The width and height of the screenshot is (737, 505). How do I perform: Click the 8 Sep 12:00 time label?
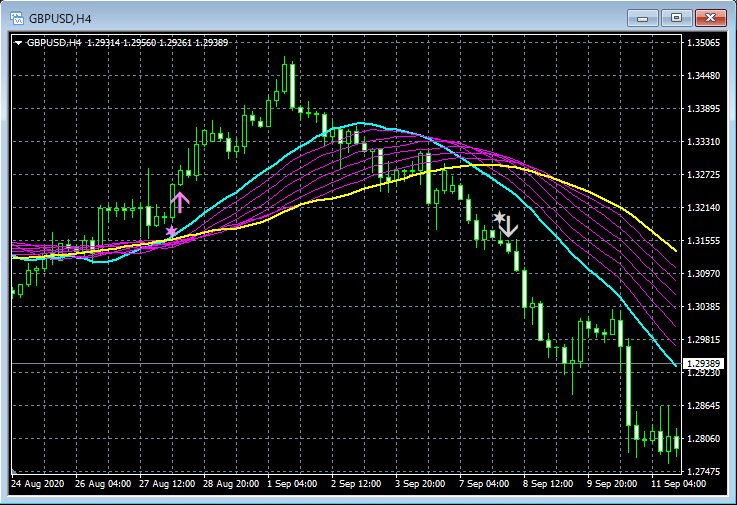(548, 484)
